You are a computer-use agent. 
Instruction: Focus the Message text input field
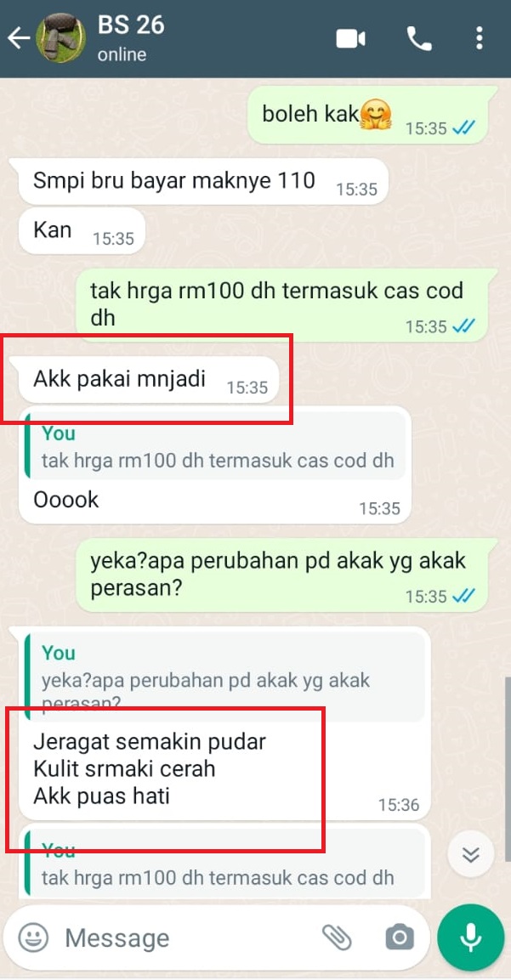click(x=188, y=938)
